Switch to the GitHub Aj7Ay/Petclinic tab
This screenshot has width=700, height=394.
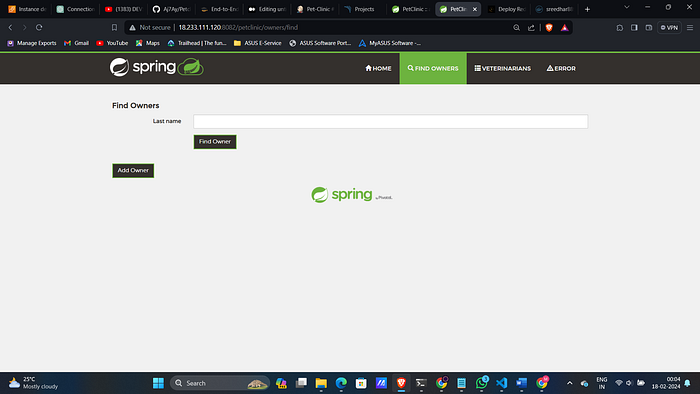point(171,9)
